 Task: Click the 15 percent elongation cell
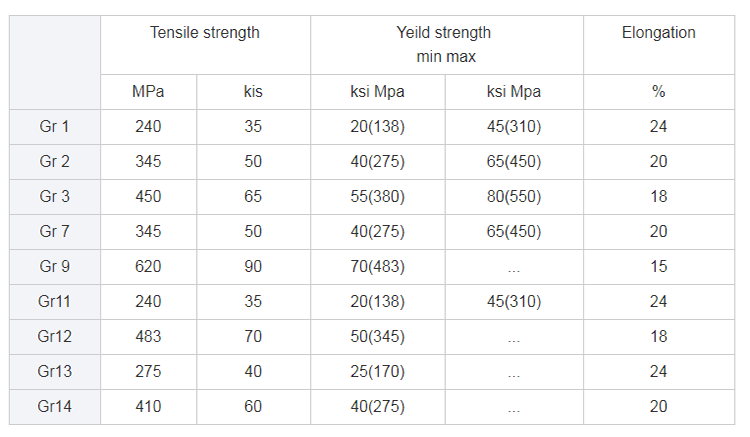658,267
